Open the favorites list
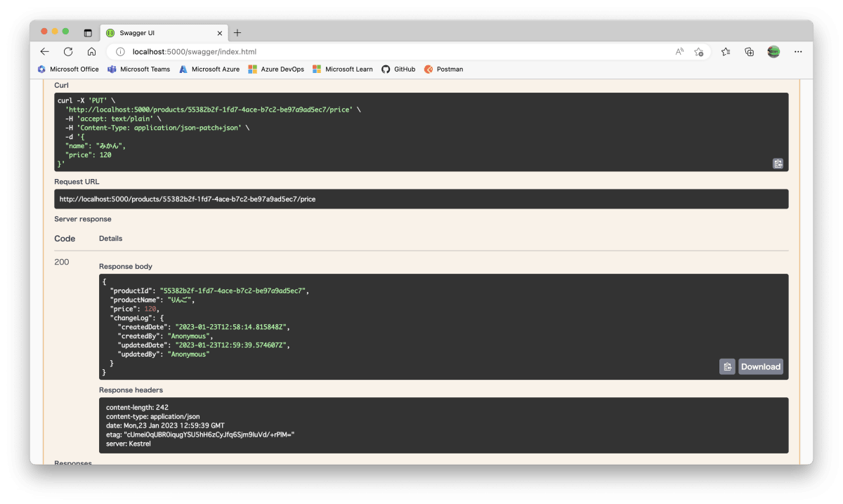Screen dimensions: 843x504 point(726,52)
